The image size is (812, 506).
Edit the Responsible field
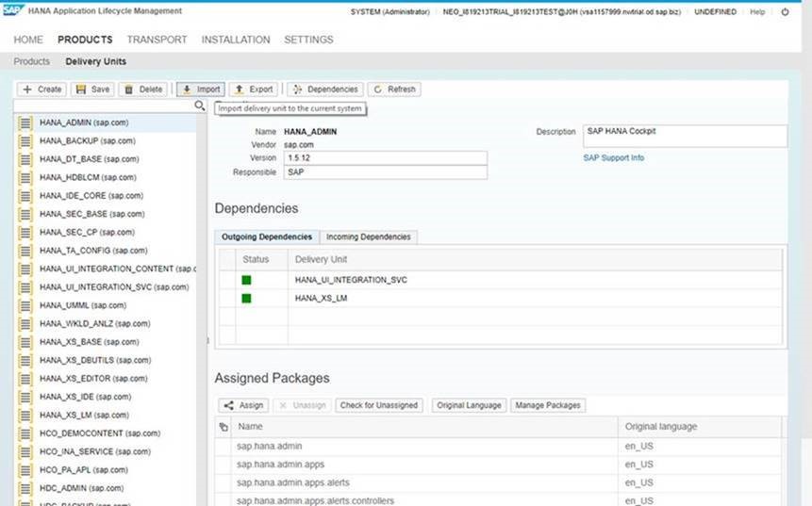386,172
